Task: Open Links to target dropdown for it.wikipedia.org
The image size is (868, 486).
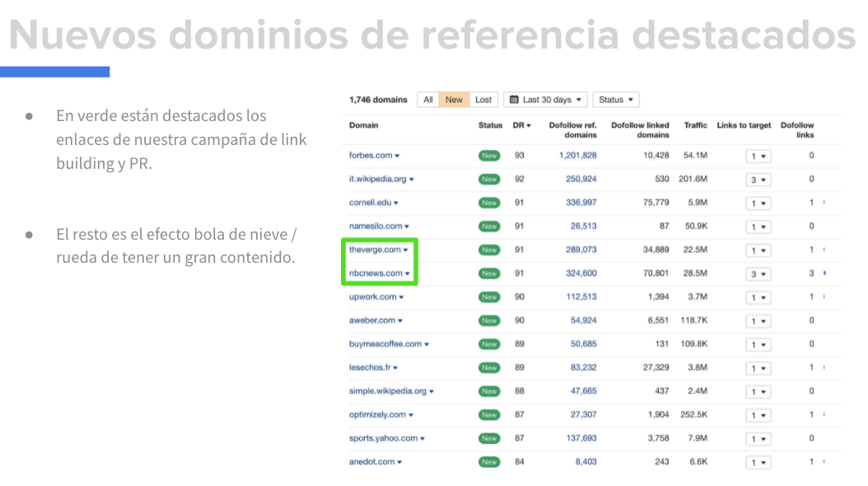Action: click(757, 179)
